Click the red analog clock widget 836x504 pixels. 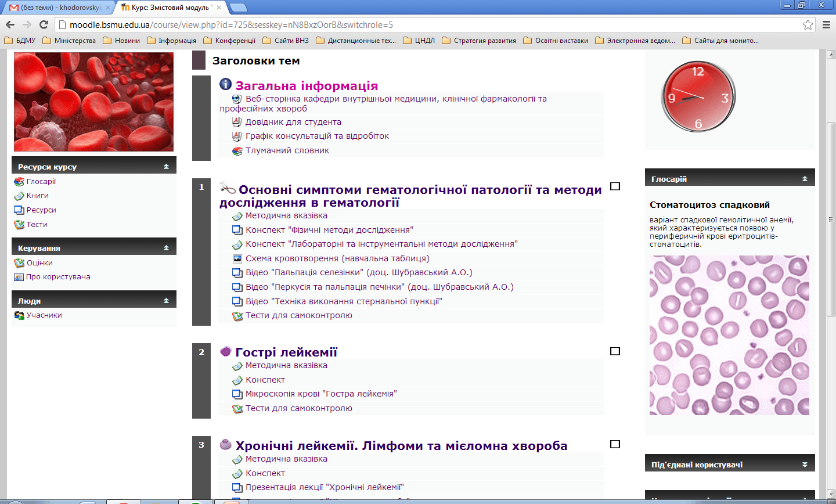point(698,97)
